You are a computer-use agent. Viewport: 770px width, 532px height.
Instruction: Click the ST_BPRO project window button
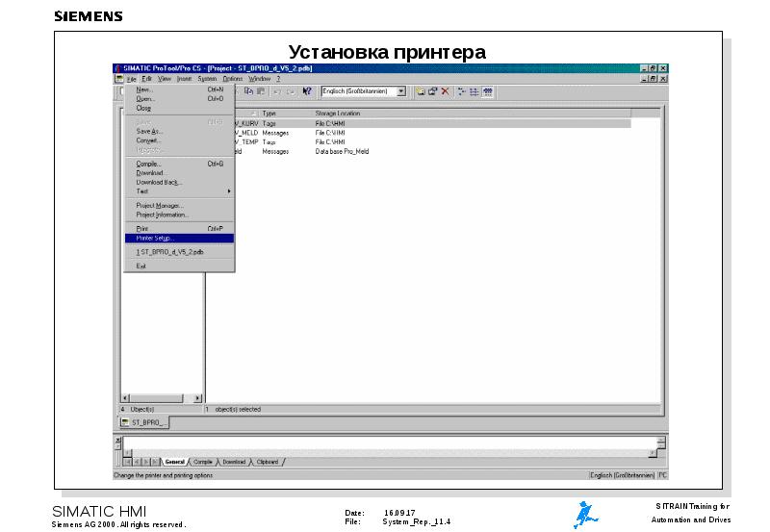(144, 421)
